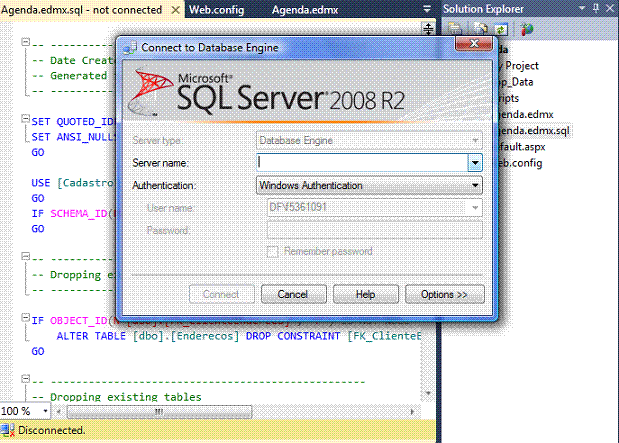Viewport: 619px width, 443px height.
Task: Click the Cancel button
Action: tap(293, 295)
